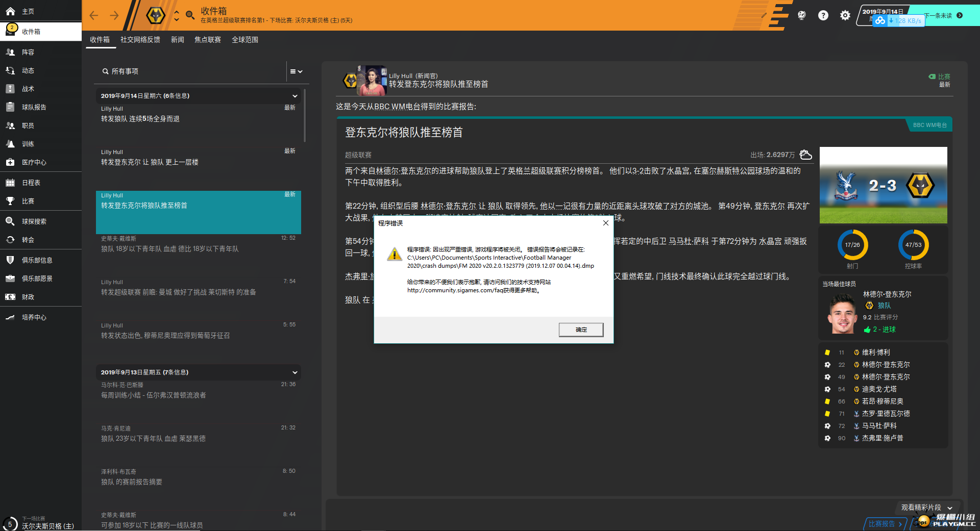
Task: Open the help question mark icon
Action: tap(823, 15)
